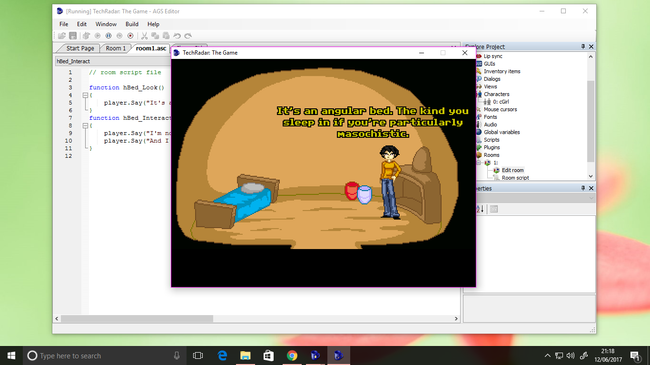Click the Save icon in the toolbar
This screenshot has height=365, width=650.
(x=73, y=36)
